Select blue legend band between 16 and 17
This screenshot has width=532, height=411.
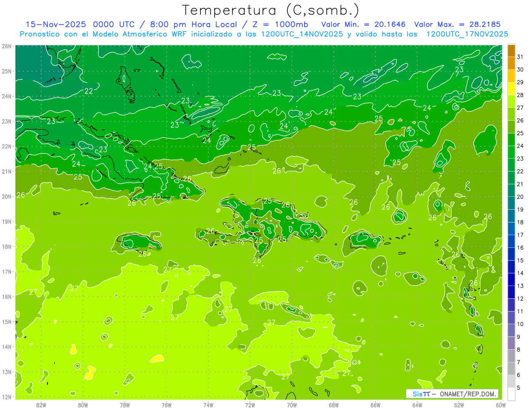[x=511, y=241]
